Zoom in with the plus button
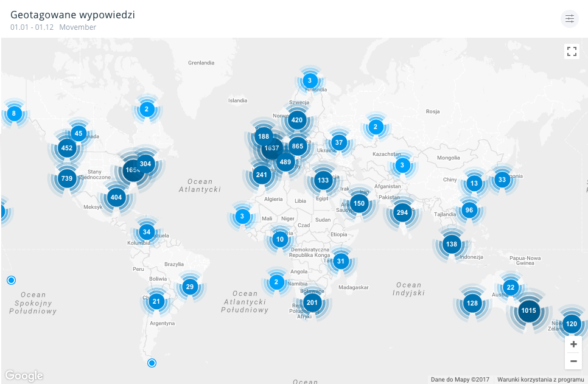This screenshot has height=384, width=588. [x=573, y=344]
